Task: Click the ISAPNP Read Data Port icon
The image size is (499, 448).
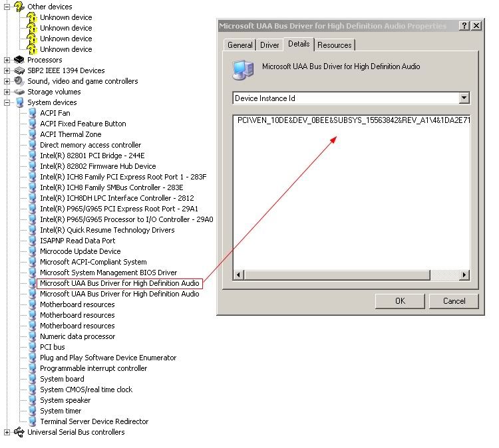Action: (32, 241)
